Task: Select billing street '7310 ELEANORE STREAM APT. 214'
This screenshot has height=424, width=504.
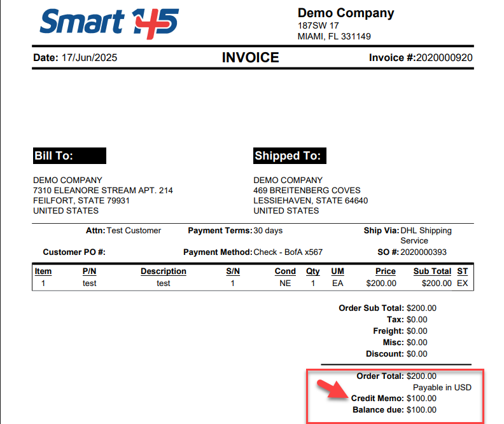Action: pos(103,190)
